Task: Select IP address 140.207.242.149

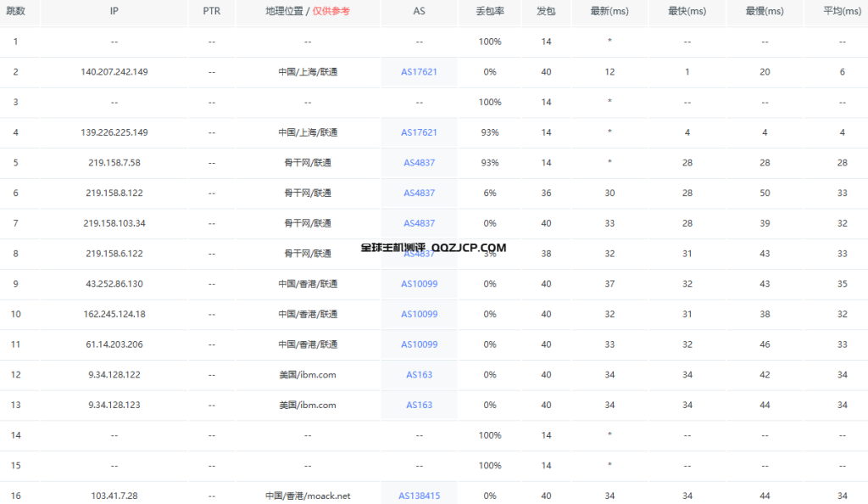Action: pos(114,72)
